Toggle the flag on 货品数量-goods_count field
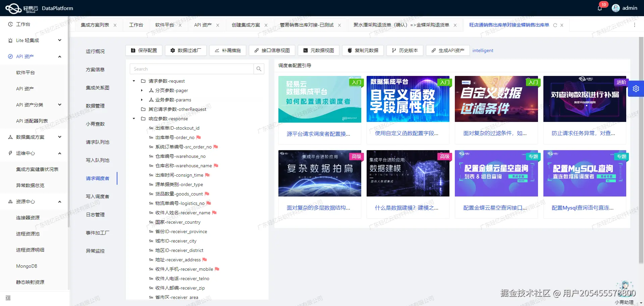 coord(206,194)
